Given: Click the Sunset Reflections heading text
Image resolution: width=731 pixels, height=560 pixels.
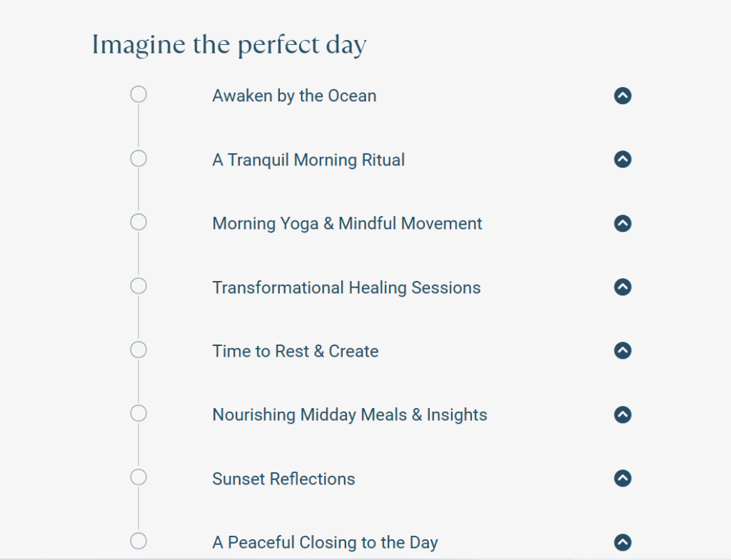Looking at the screenshot, I should 283,479.
